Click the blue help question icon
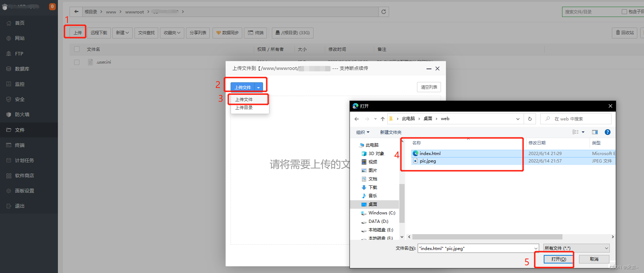 pos(608,132)
